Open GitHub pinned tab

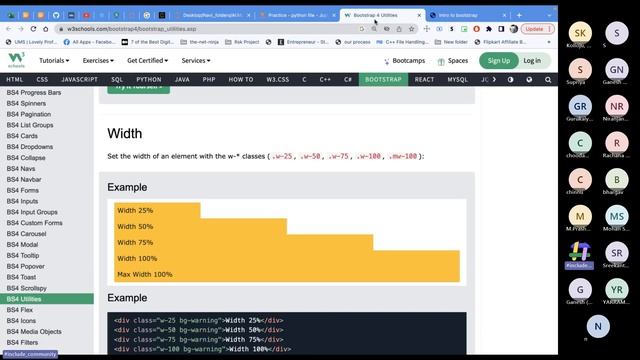tap(56, 16)
